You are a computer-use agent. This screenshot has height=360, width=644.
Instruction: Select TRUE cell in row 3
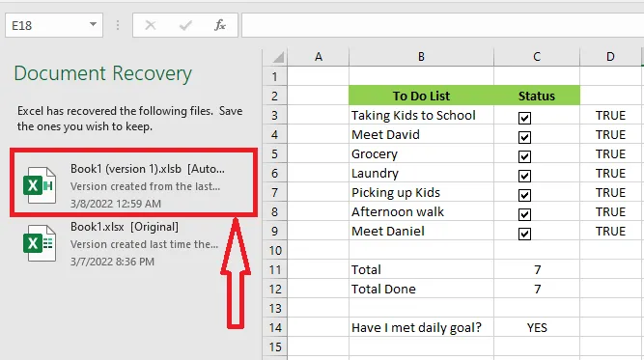coord(611,115)
